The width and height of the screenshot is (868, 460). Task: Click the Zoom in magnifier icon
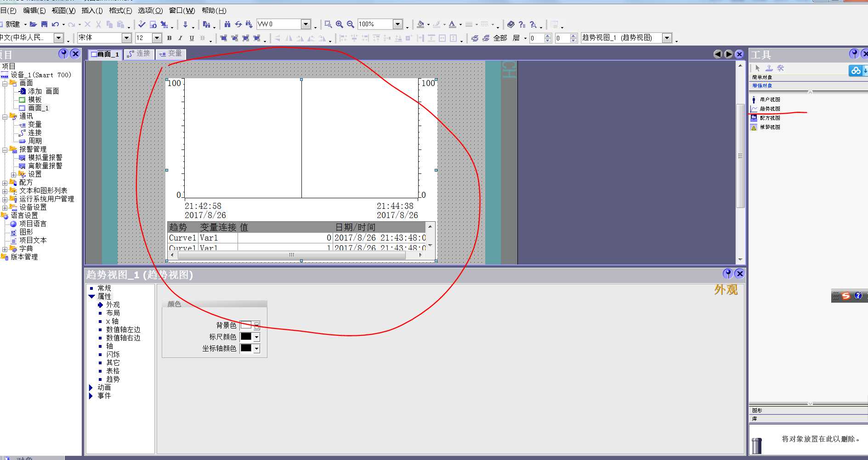(x=340, y=24)
